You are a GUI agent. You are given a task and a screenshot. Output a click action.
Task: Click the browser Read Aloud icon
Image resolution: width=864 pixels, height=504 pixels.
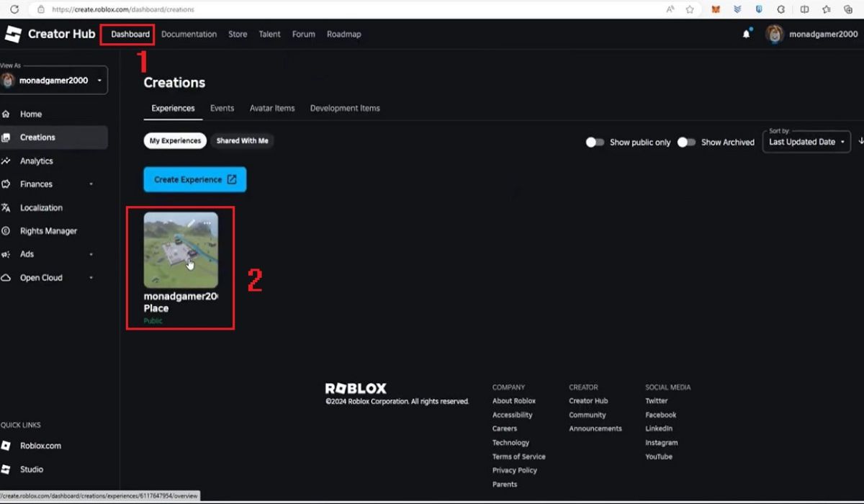(670, 9)
